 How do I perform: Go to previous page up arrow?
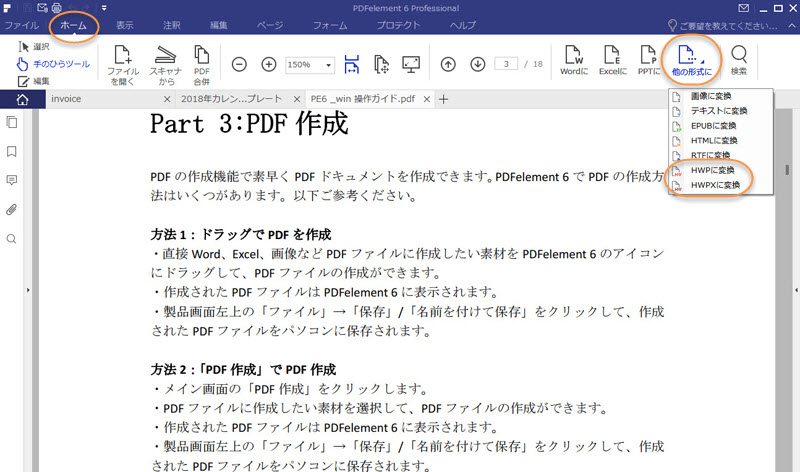pos(448,64)
